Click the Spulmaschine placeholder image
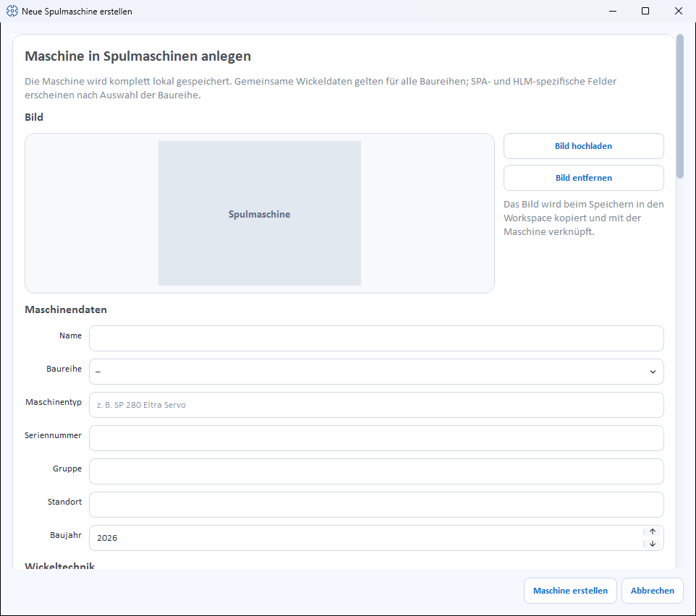 tap(260, 213)
